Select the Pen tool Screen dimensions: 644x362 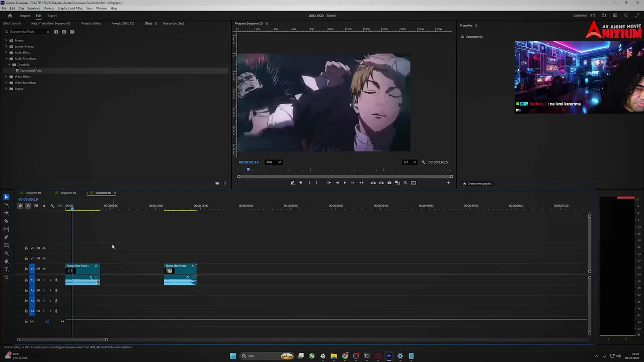[x=6, y=237]
